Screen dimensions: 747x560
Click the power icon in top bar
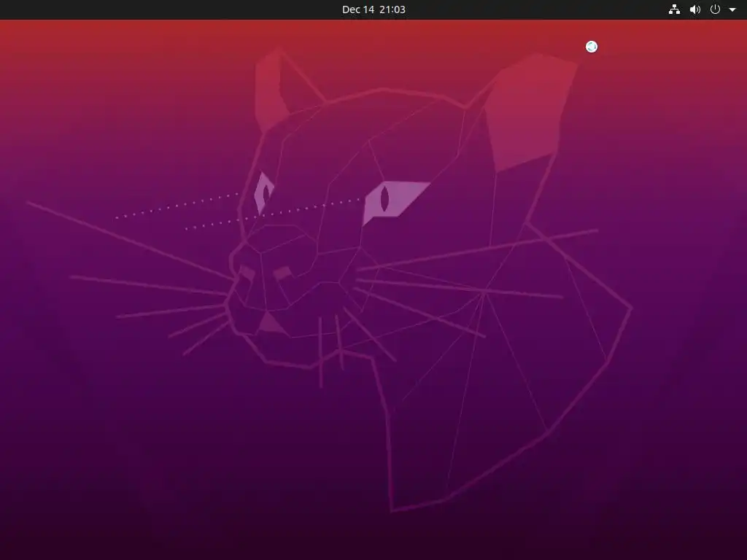[715, 9]
